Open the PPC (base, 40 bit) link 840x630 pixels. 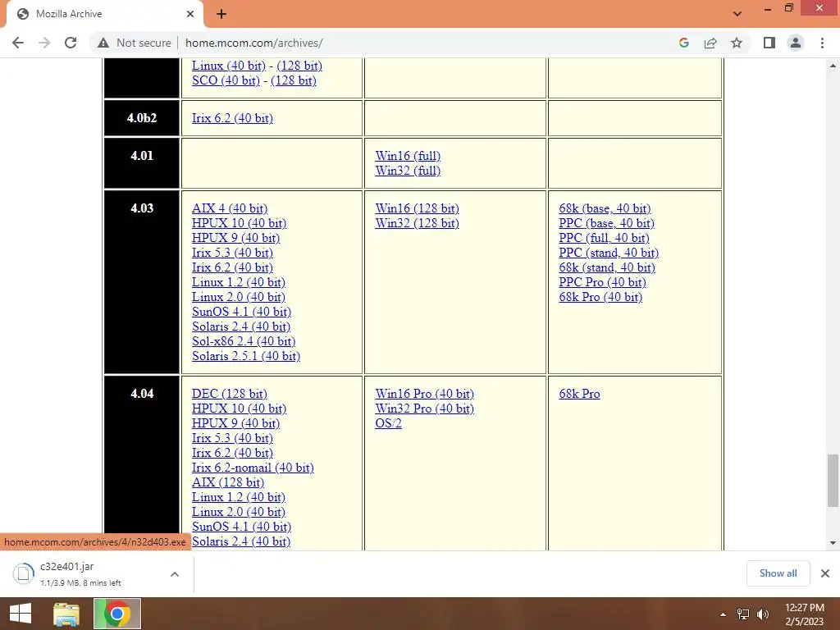click(x=606, y=223)
